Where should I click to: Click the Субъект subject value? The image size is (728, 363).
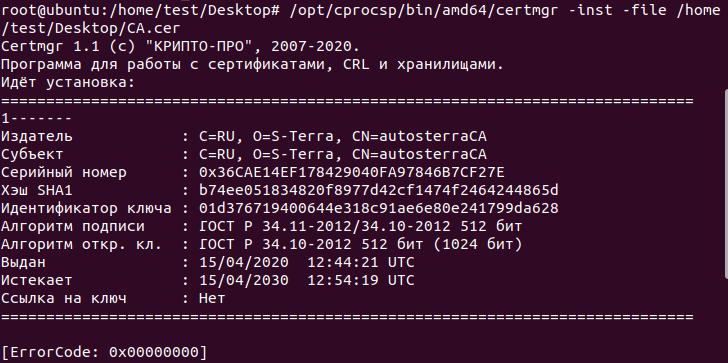coord(343,154)
